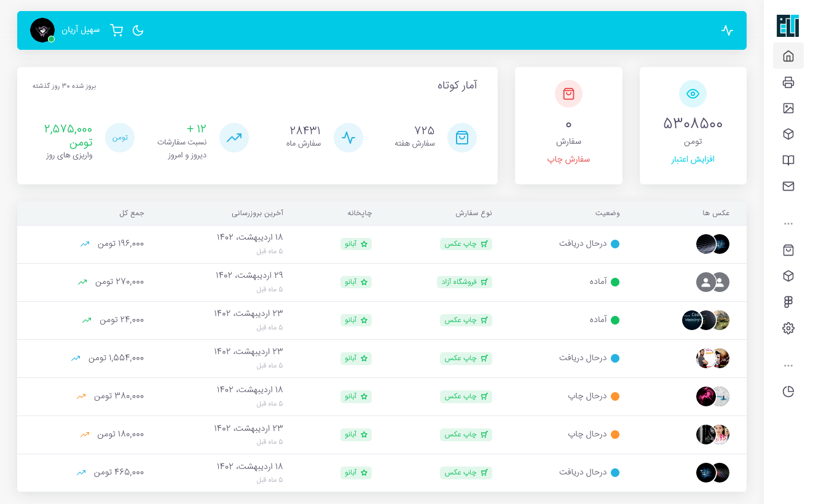813x504 pixels.
Task: Click the total 196,000 تومن
Action: (x=120, y=244)
